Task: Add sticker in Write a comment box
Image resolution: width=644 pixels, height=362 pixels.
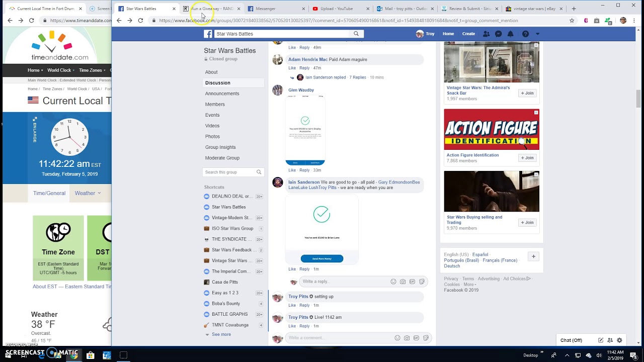Action: click(426, 338)
